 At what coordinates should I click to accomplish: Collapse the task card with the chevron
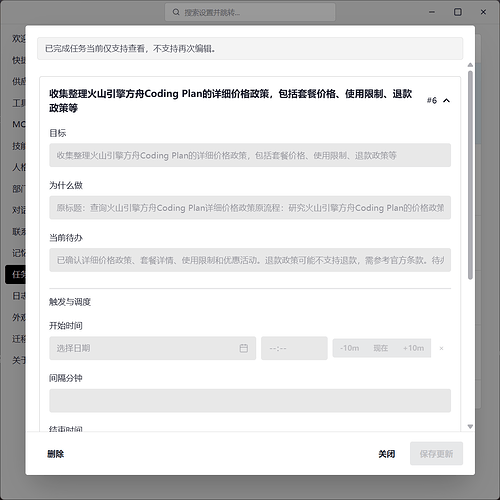[x=446, y=100]
